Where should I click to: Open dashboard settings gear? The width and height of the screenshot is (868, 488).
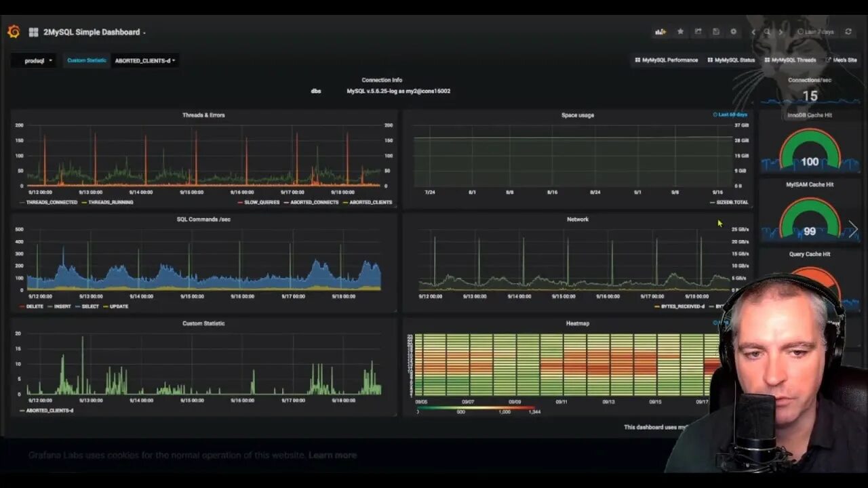733,32
